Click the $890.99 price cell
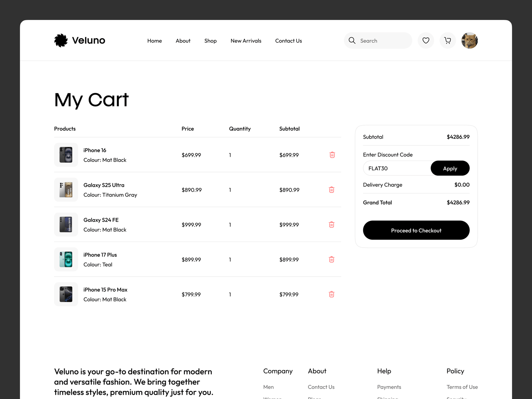Viewport: 532px width, 399px height. point(192,190)
